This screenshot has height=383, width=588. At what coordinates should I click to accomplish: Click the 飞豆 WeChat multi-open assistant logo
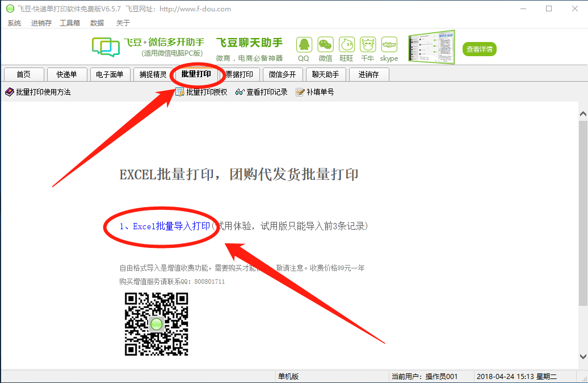(106, 47)
